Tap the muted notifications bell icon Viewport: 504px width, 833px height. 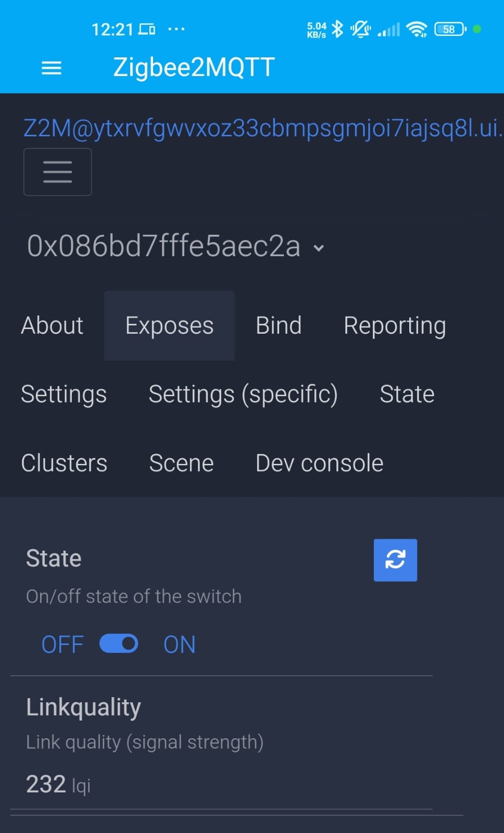(360, 29)
